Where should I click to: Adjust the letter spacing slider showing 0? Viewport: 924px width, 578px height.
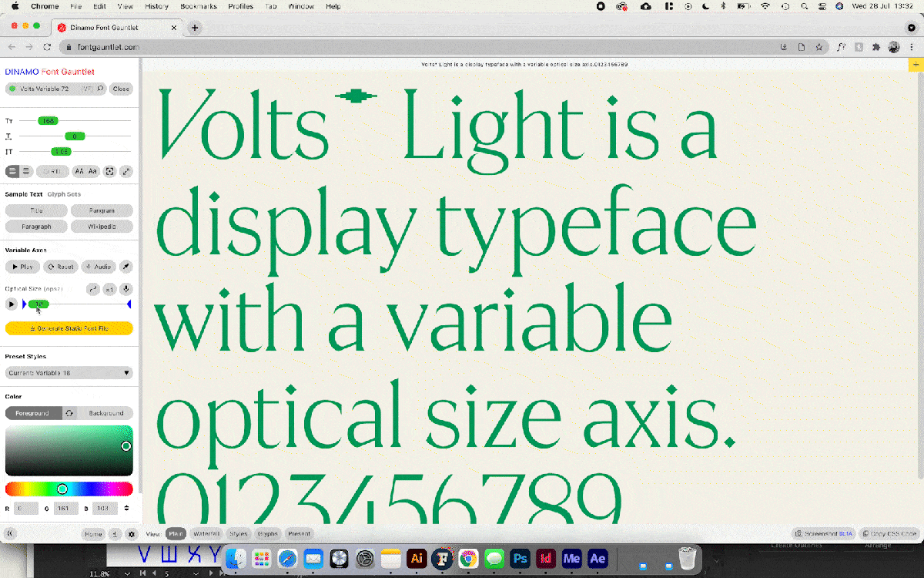tap(75, 136)
